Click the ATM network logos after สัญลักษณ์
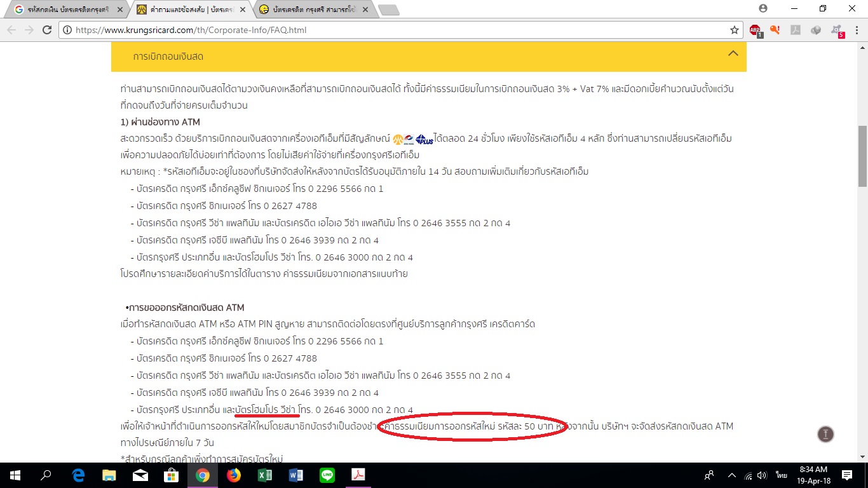The width and height of the screenshot is (868, 488). [x=412, y=139]
